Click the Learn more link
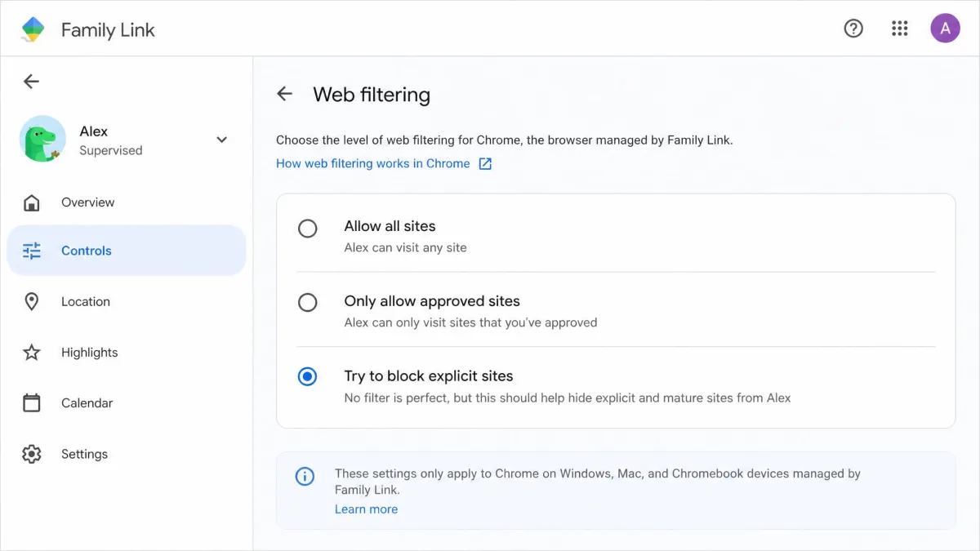 coord(366,509)
